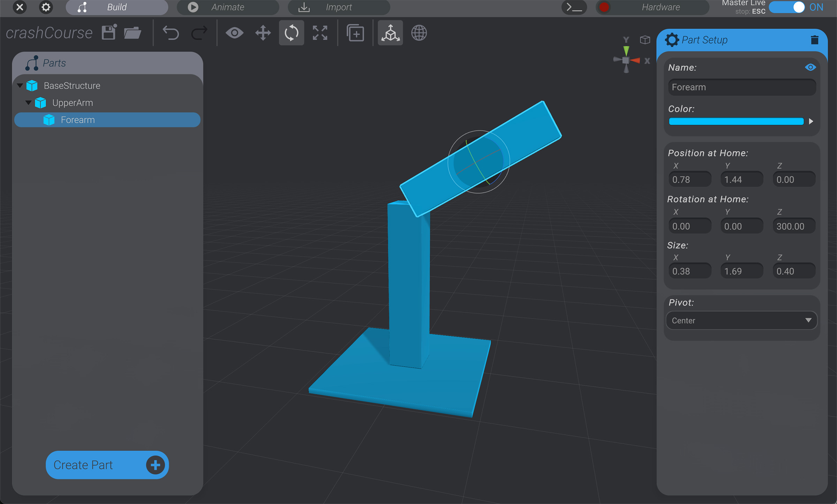This screenshot has height=504, width=837.
Task: Open the globe view mode
Action: pyautogui.click(x=419, y=33)
